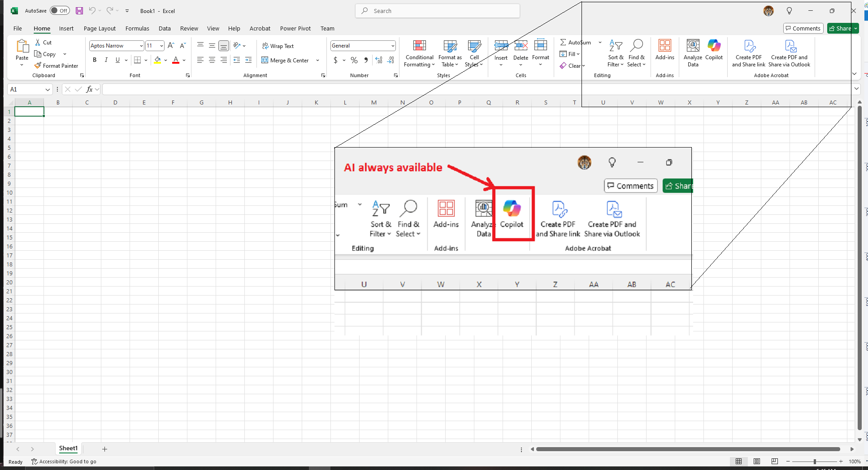This screenshot has width=868, height=470.
Task: Click Increase Indent icon
Action: pos(248,60)
